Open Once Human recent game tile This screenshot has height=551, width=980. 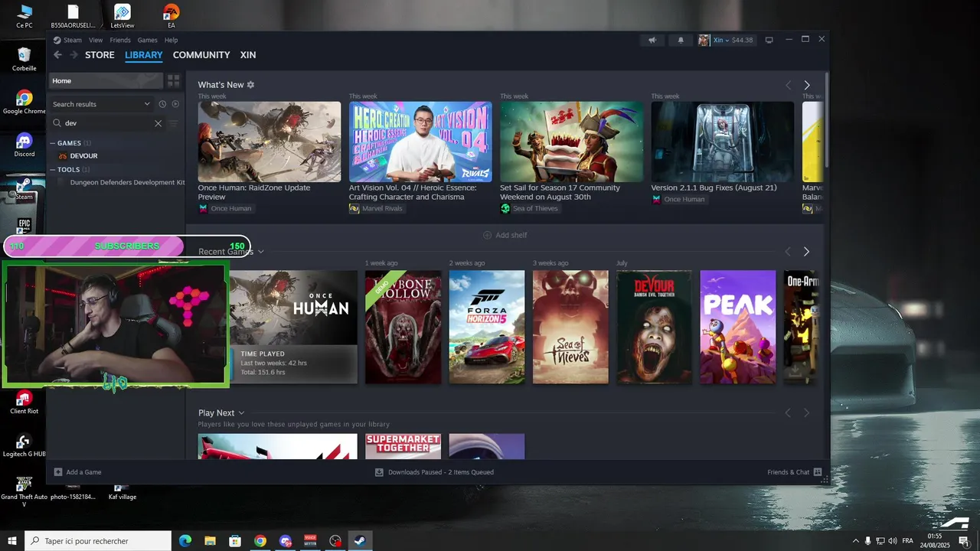(x=293, y=327)
